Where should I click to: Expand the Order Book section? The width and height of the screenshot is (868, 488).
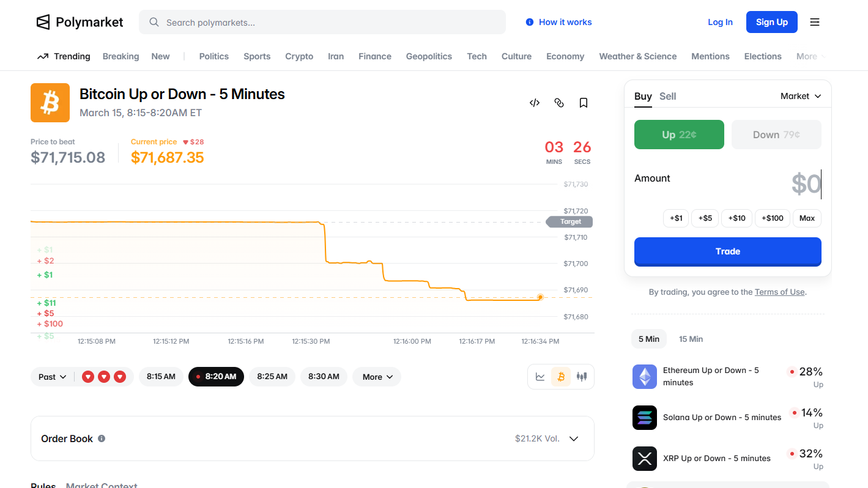tap(574, 438)
